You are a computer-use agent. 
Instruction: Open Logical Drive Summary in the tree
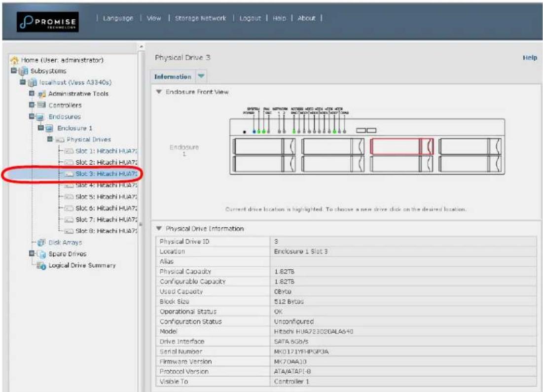[x=82, y=266]
